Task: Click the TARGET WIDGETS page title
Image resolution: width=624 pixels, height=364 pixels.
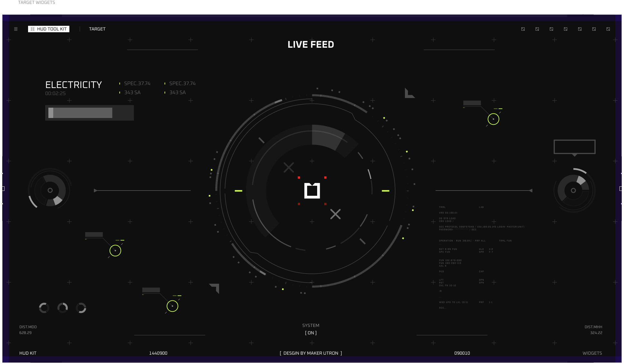Action: (36, 2)
